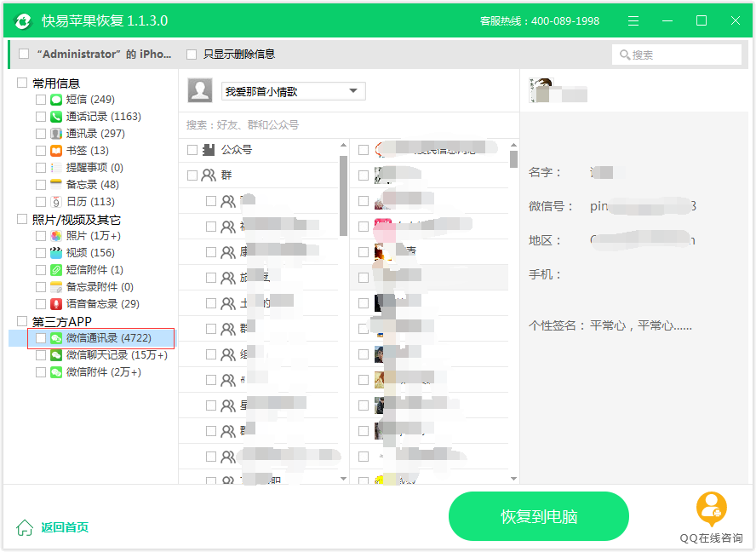This screenshot has height=552, width=756.
Task: Select 通讯录 (297) in the sidebar
Action: (95, 134)
